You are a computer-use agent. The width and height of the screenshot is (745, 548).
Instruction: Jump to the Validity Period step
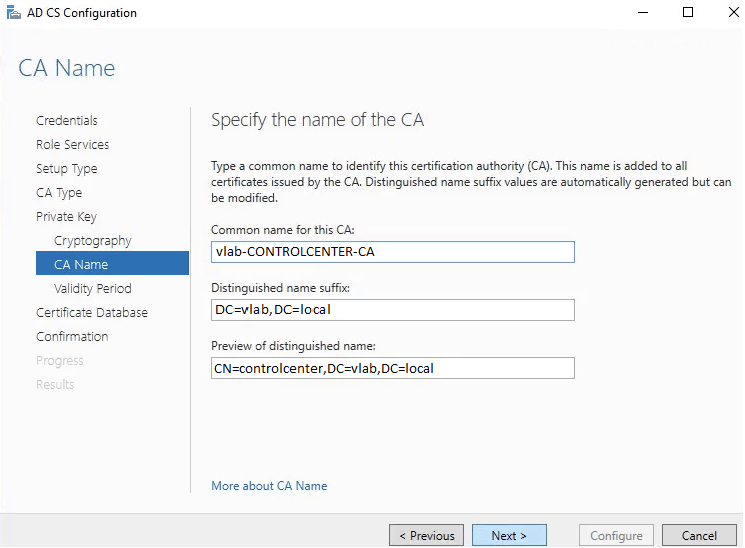[x=93, y=289]
